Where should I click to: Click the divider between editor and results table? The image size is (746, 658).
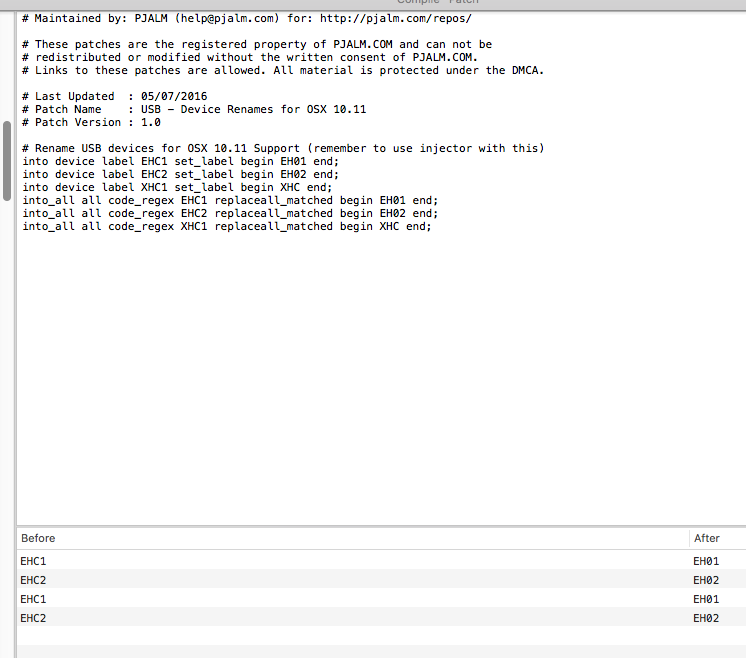380,525
